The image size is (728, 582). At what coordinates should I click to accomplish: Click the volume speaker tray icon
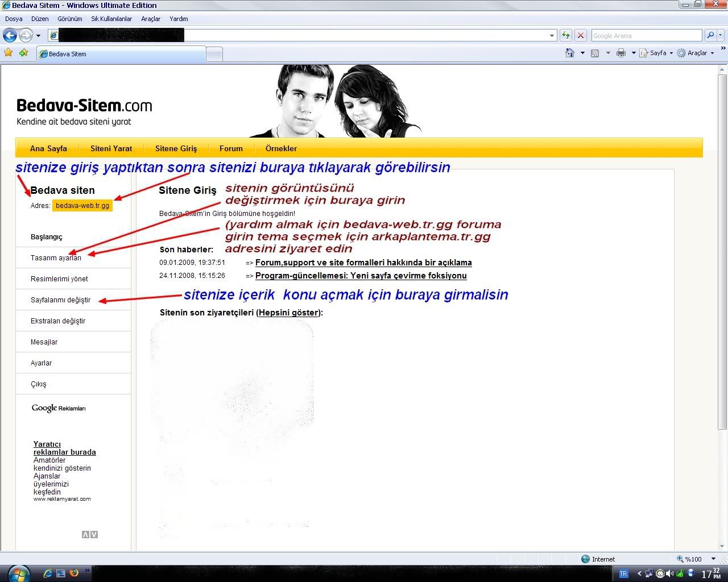tap(669, 573)
